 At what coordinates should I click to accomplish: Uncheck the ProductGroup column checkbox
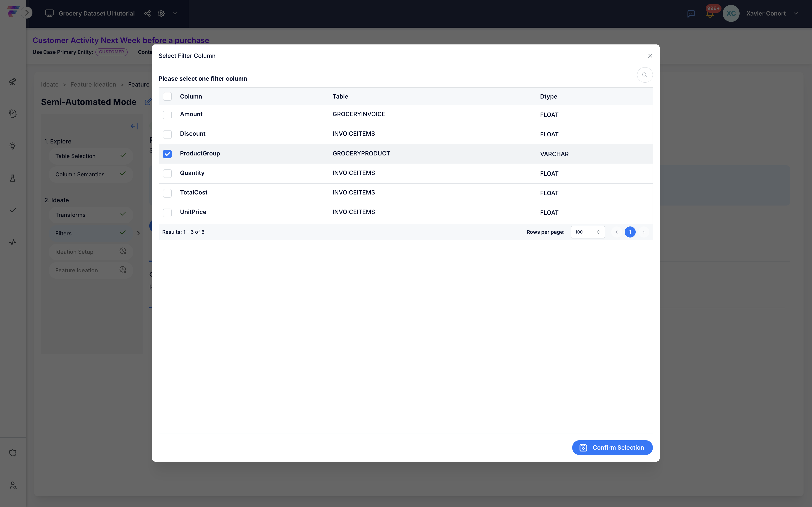click(x=167, y=154)
